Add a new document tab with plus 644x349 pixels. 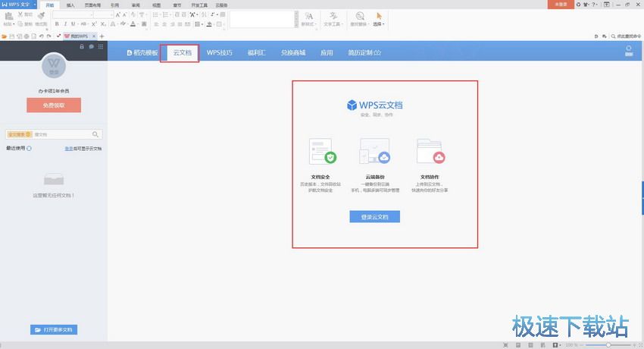pos(102,36)
